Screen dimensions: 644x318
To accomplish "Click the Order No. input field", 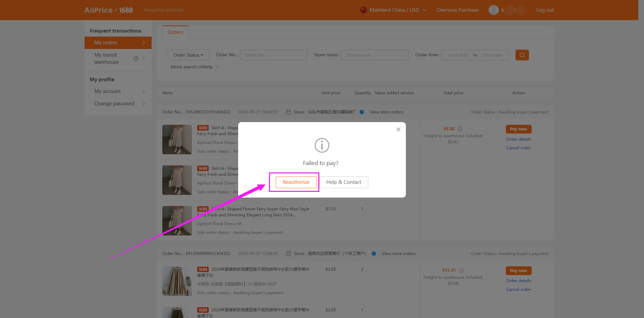I will click(x=273, y=55).
